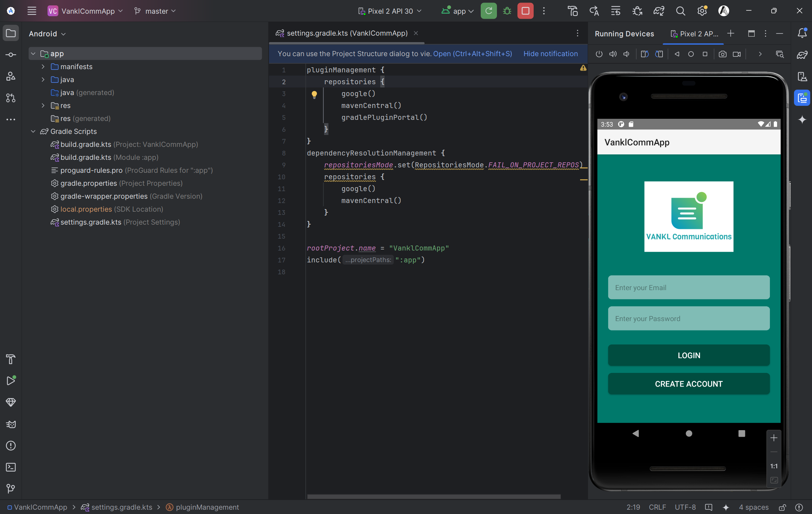Open the Problems tool window
Viewport: 812px width, 514px height.
pos(11,446)
